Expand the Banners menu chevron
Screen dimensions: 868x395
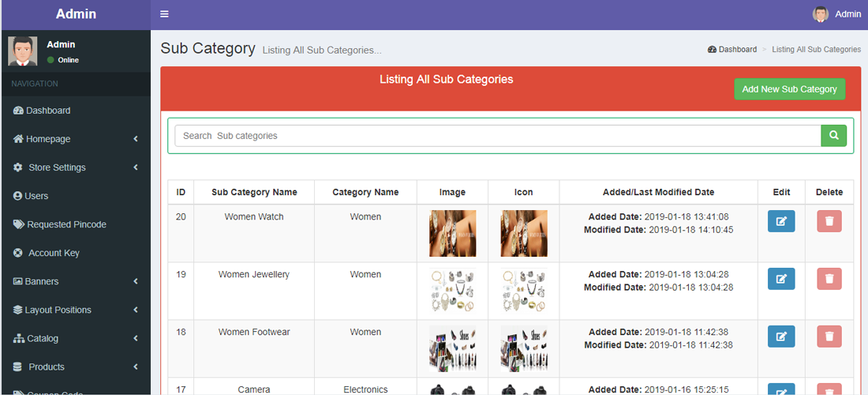136,281
